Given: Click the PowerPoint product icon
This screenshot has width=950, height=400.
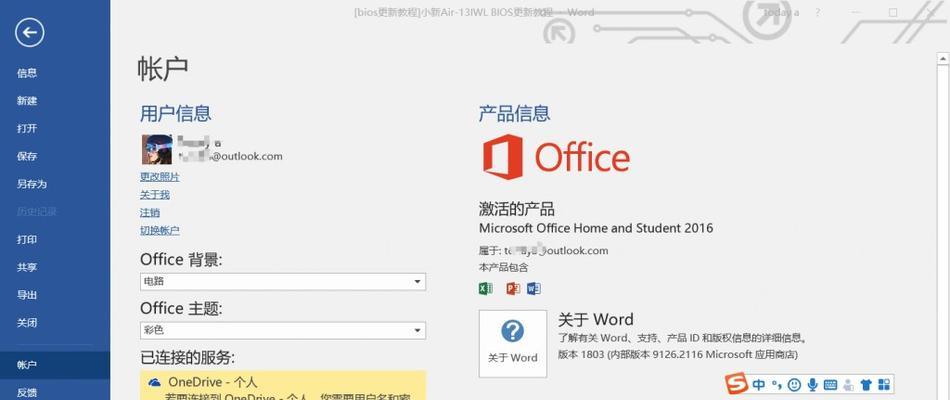Looking at the screenshot, I should [513, 288].
